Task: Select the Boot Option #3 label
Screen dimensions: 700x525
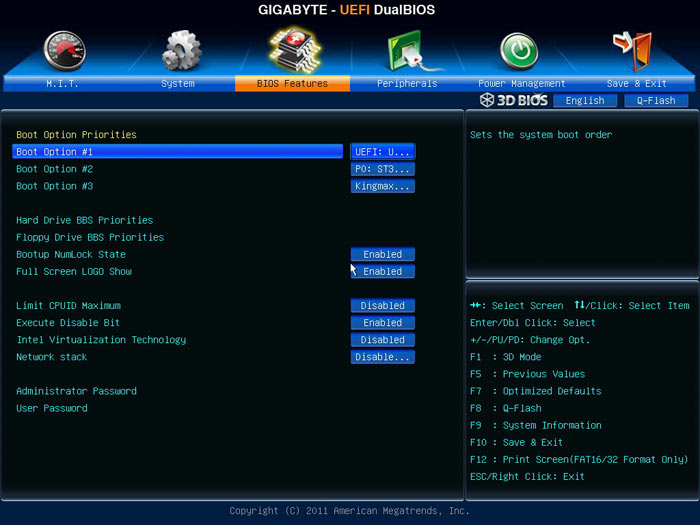Action: point(54,186)
